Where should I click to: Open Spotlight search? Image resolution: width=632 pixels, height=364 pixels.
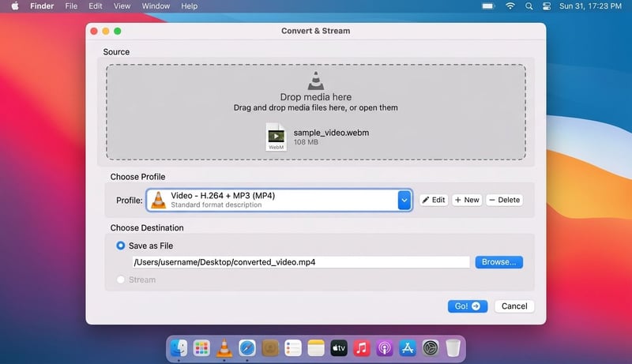pos(529,6)
